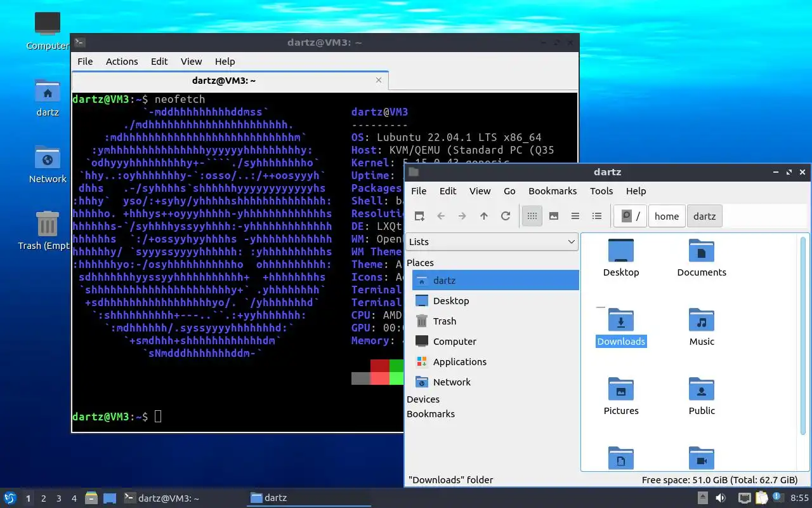Click the update notifier tray icon
The image size is (812, 508).
[778, 498]
